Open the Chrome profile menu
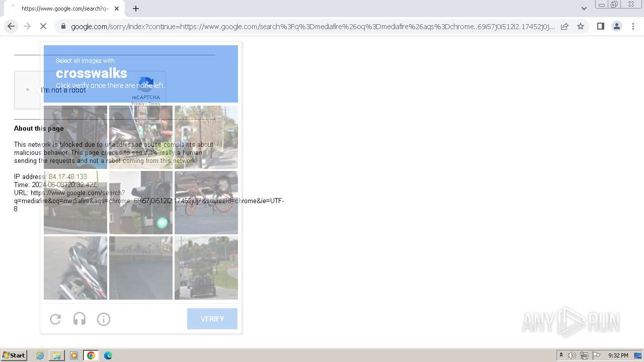644x362 pixels. pos(616,26)
